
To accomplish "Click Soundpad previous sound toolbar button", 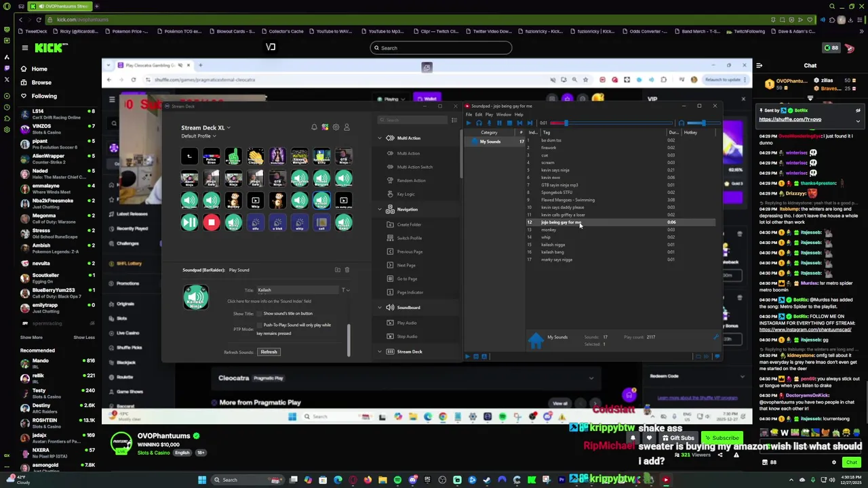I will [x=520, y=123].
